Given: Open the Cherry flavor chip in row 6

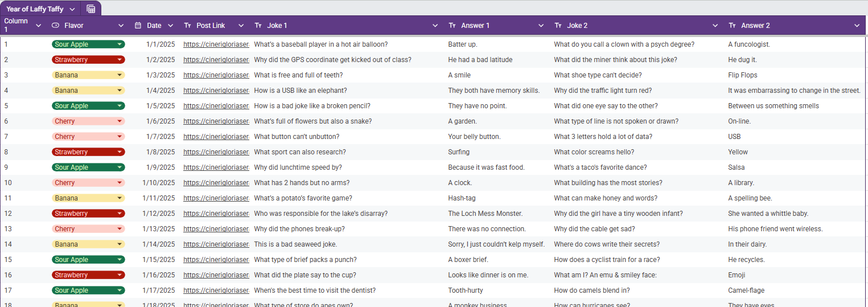Looking at the screenshot, I should coord(88,121).
